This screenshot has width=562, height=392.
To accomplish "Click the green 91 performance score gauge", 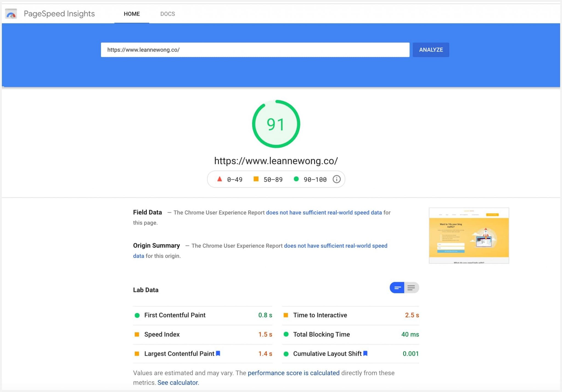I will point(276,125).
